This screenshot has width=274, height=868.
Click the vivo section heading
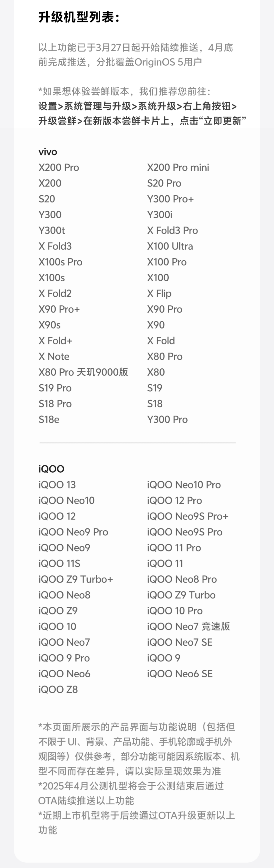click(x=47, y=152)
